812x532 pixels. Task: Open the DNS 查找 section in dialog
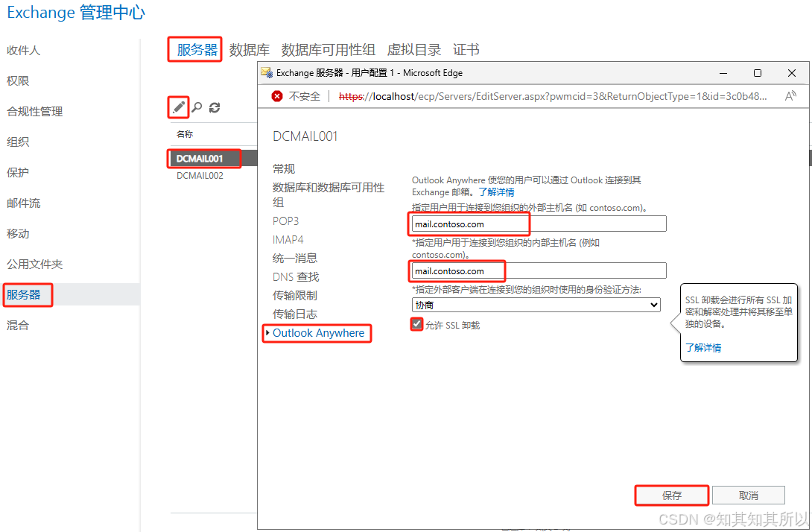click(x=296, y=276)
